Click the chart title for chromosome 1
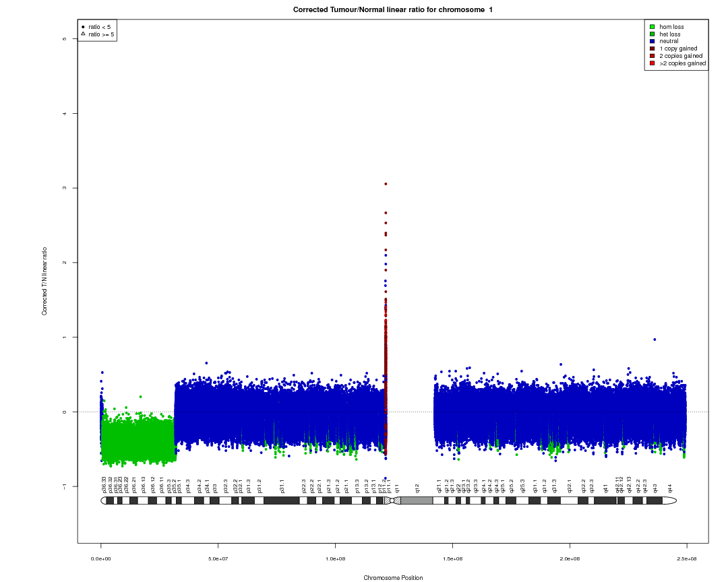The image size is (728, 582). coord(393,9)
